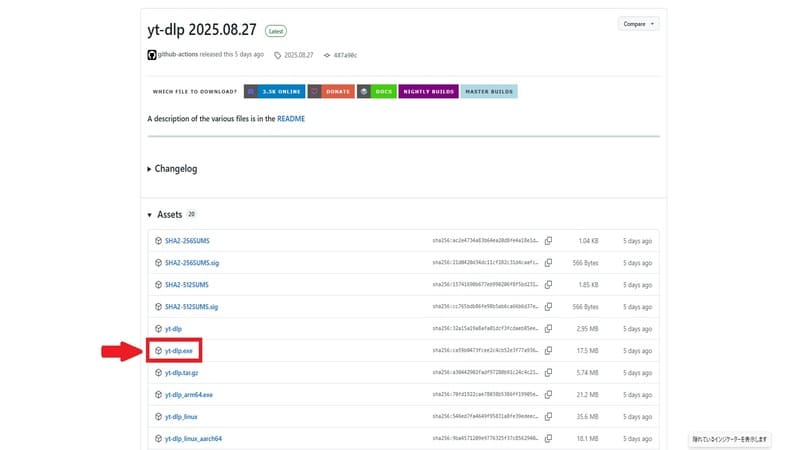Click the package icon beside SHA2-256SUMS
This screenshot has height=450, width=800.
tap(158, 241)
